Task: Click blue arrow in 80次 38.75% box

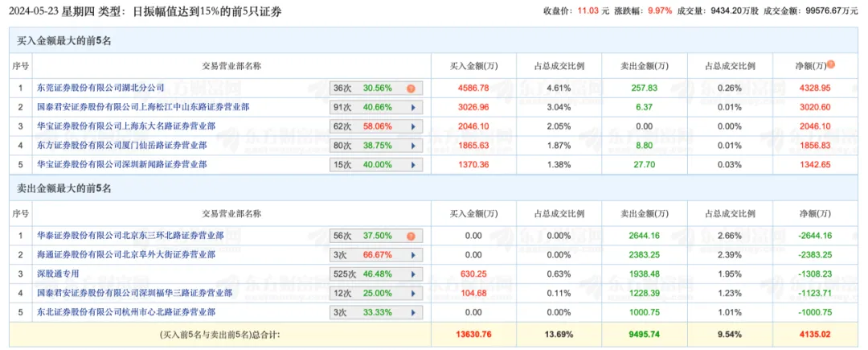Action: (x=413, y=146)
